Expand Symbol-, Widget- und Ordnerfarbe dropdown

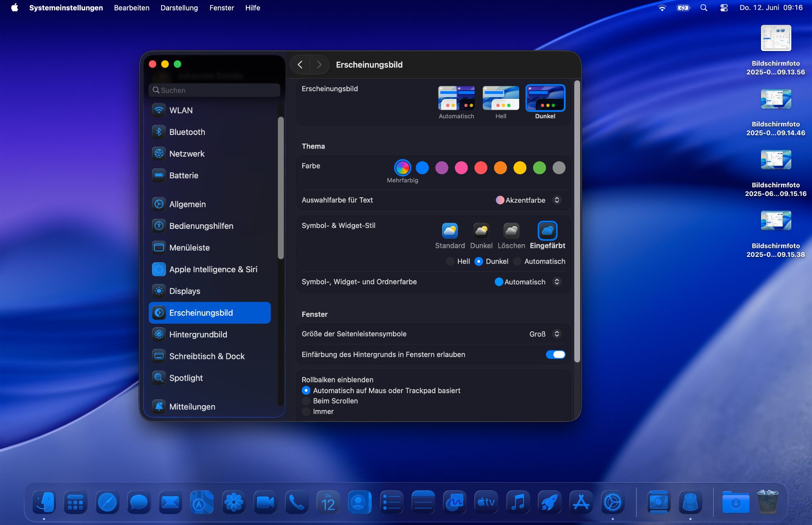pos(527,282)
